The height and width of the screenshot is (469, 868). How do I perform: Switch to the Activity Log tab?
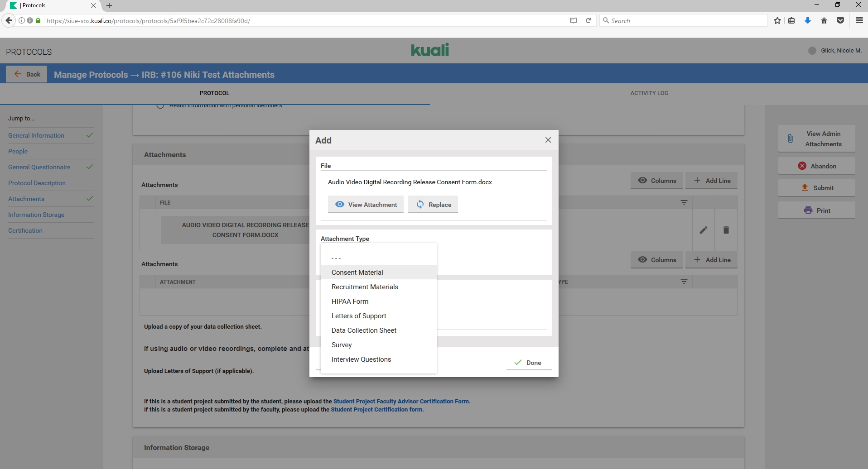[649, 93]
